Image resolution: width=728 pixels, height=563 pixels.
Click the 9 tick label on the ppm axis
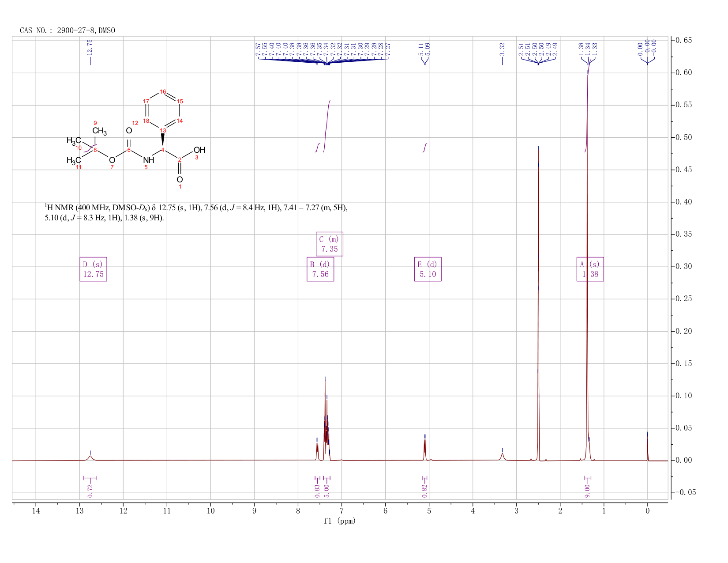pos(254,510)
